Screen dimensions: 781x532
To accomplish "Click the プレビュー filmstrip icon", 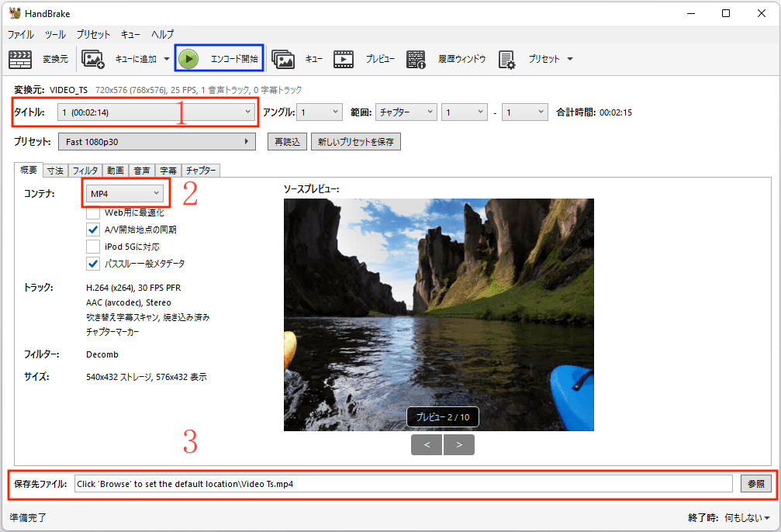I will (x=343, y=59).
